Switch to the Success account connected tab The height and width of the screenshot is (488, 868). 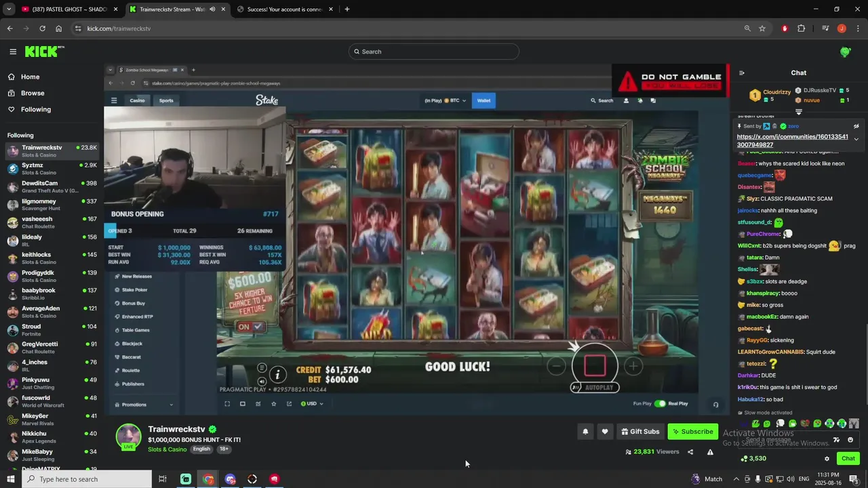(285, 9)
